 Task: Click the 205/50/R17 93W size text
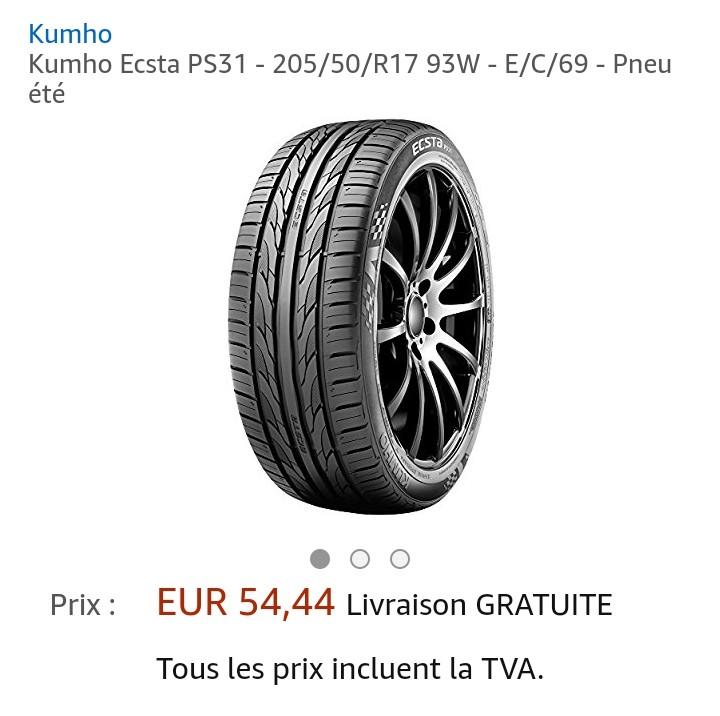376,64
